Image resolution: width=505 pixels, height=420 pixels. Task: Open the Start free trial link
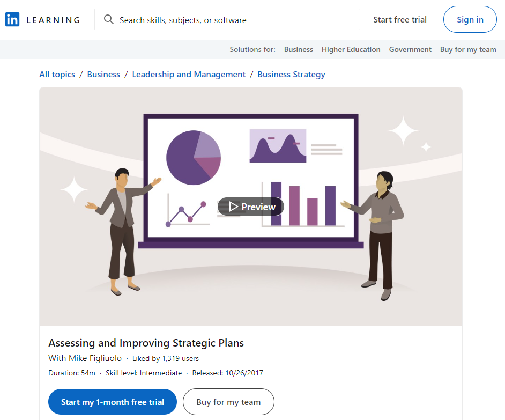(x=400, y=20)
